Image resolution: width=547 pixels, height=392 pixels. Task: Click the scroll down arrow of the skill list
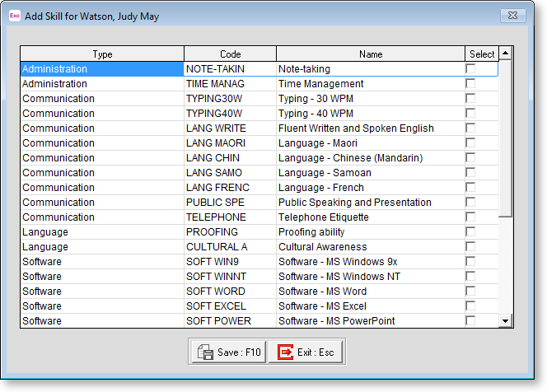(x=505, y=320)
